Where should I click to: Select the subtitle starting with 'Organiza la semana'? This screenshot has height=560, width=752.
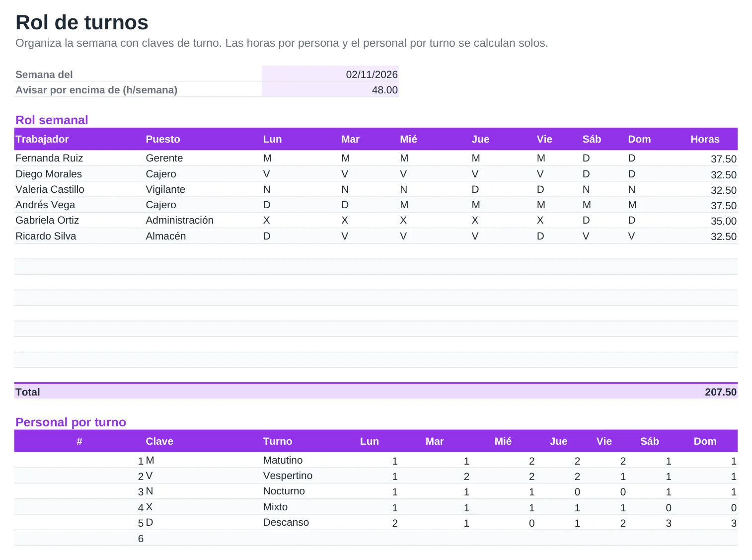pos(282,43)
